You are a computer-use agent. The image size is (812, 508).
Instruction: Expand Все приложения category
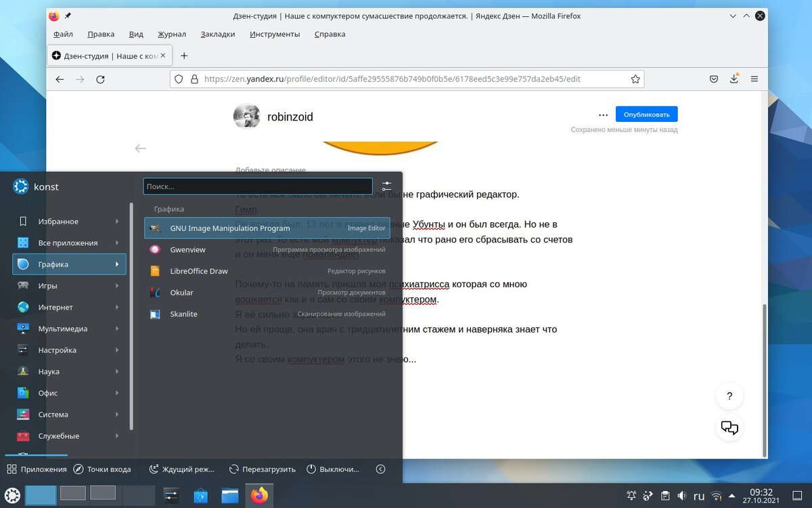(x=70, y=242)
